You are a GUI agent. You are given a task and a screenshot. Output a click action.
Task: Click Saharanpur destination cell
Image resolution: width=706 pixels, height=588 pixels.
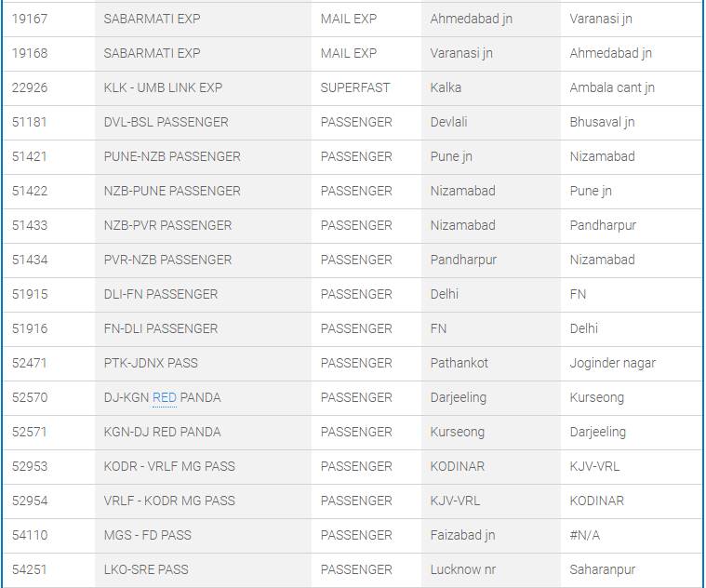pyautogui.click(x=603, y=569)
